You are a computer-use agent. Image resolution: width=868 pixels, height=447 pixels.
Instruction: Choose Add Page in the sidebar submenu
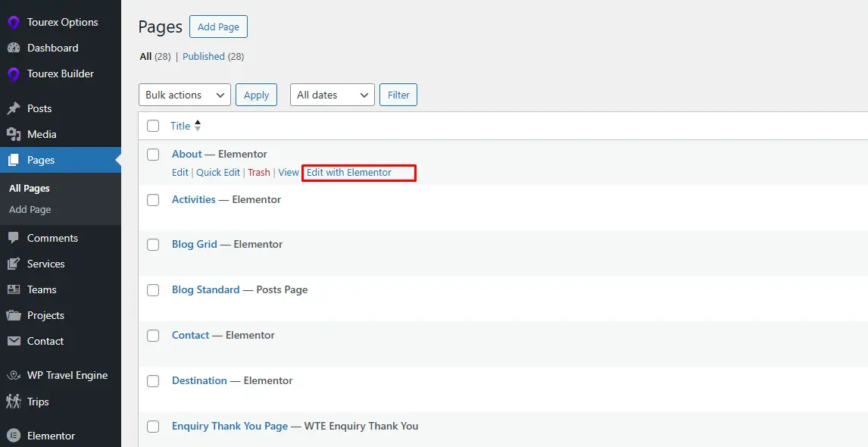pos(30,209)
